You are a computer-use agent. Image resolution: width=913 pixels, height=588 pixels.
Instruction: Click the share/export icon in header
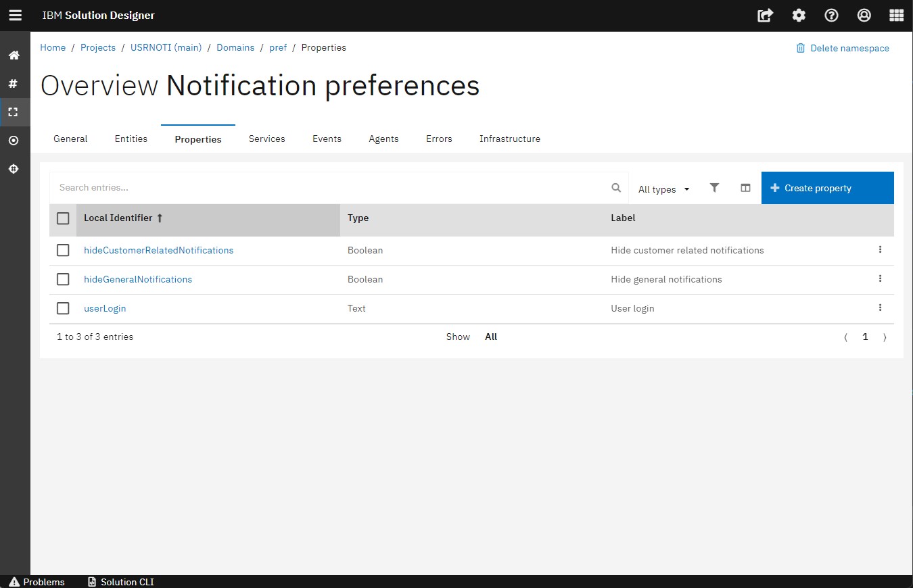coord(765,16)
